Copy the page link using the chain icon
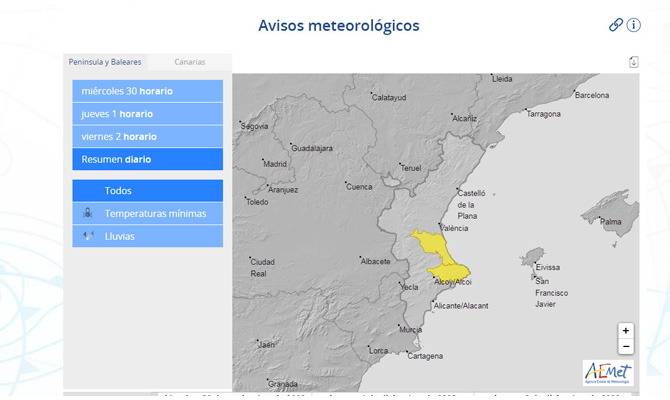The image size is (670, 400). (615, 25)
